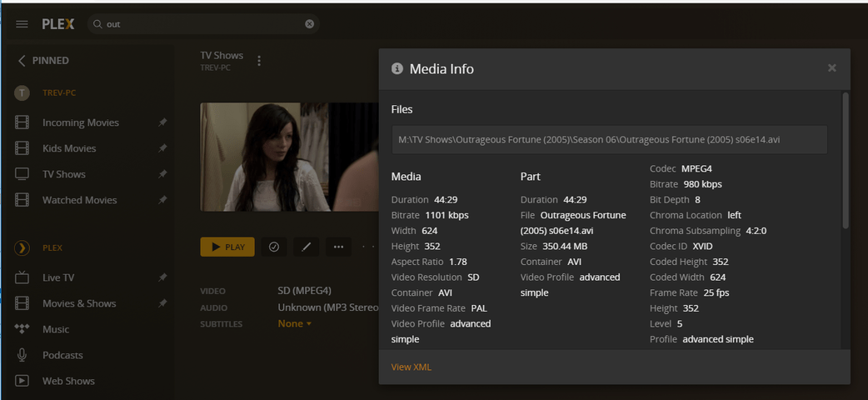
Task: Open the Web Shows section
Action: 68,381
